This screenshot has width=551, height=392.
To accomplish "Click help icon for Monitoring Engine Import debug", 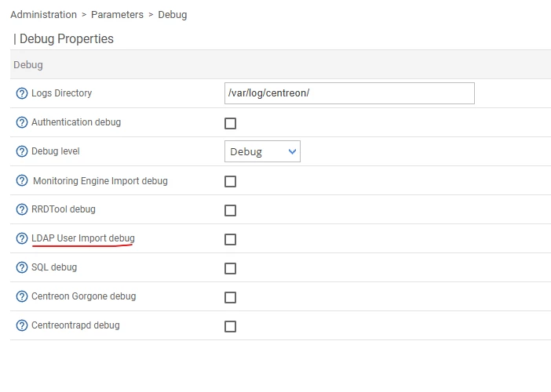I will pos(22,181).
